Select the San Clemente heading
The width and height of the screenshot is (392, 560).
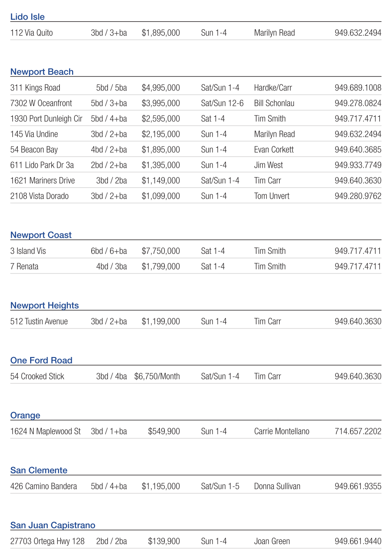39,470
